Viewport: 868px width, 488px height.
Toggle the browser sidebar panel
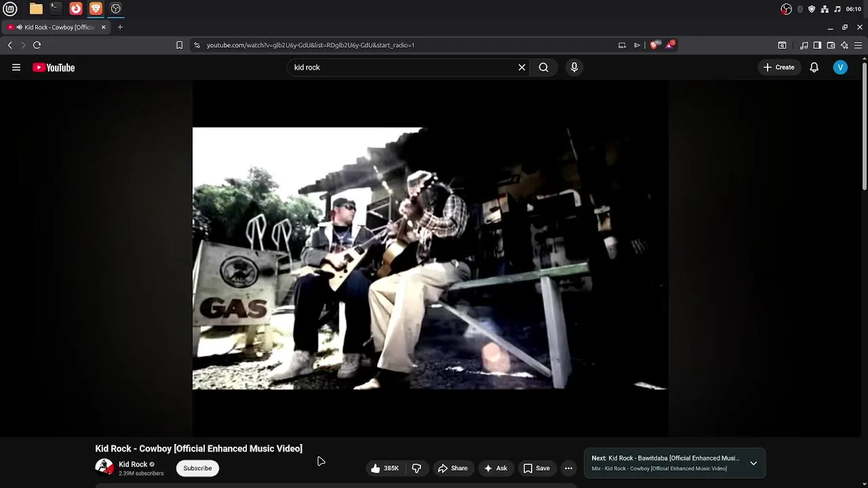[817, 45]
